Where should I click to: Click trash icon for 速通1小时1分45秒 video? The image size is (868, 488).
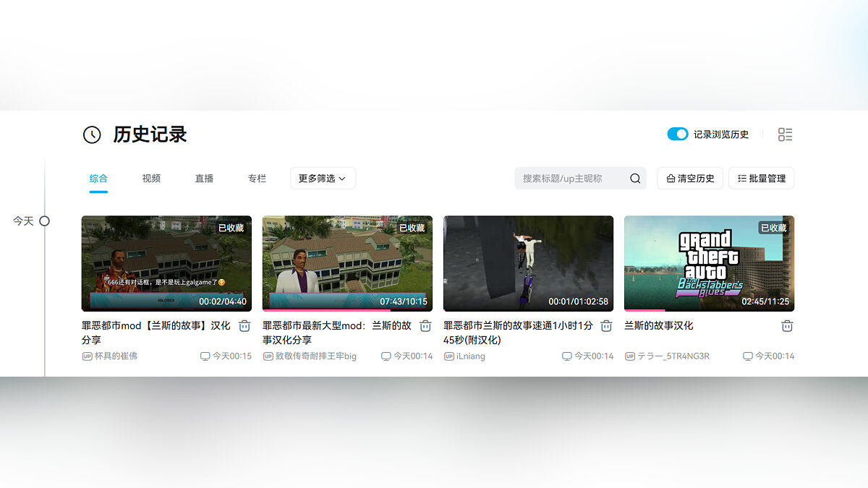coord(606,326)
